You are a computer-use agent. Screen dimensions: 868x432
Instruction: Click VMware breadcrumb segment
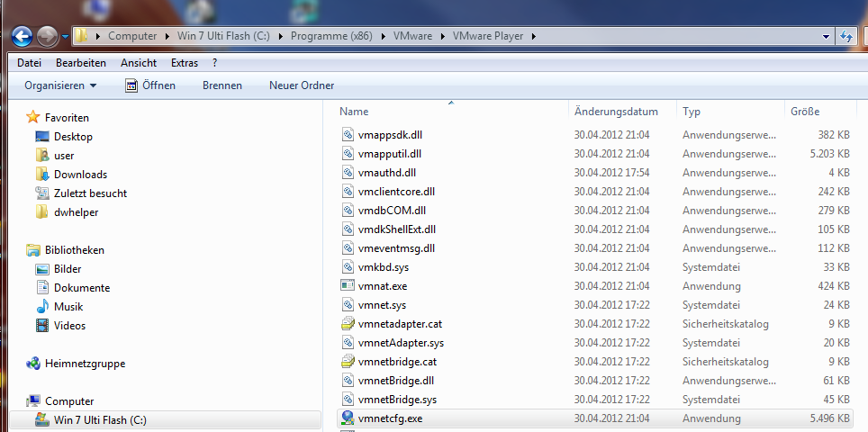pos(412,36)
